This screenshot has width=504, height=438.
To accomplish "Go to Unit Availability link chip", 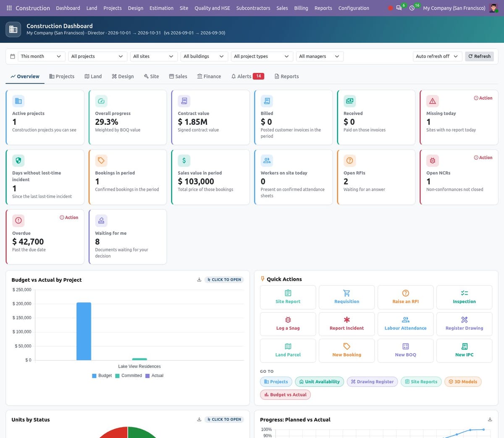I will pos(320,382).
